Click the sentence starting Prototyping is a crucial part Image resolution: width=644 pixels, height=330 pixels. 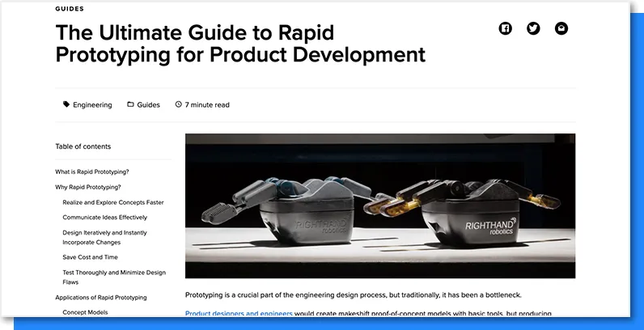[x=354, y=295]
